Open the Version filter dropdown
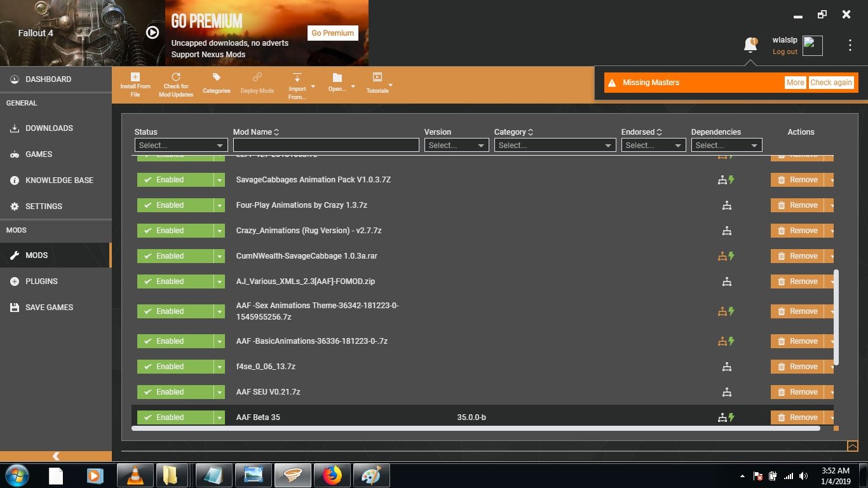868x488 pixels. (456, 146)
